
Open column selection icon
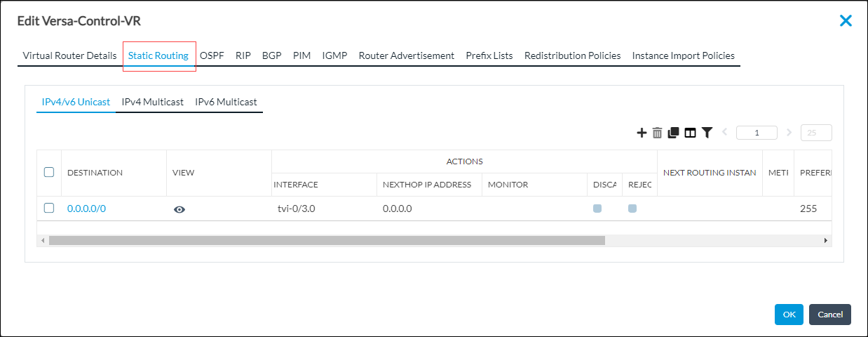690,133
